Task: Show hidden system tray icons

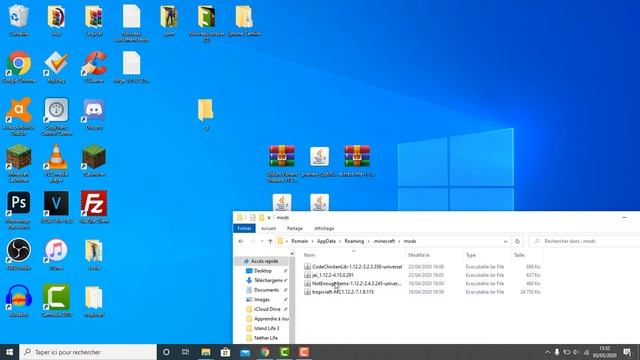Action: (x=547, y=352)
